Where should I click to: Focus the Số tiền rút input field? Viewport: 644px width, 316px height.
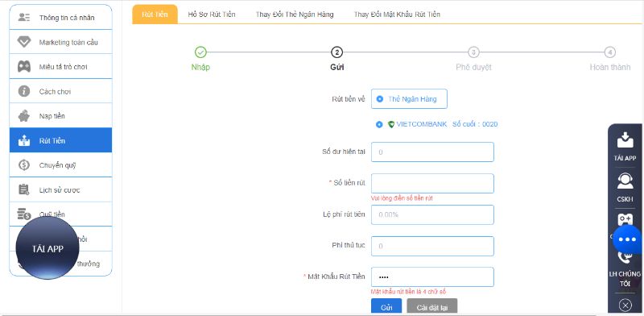click(x=432, y=183)
